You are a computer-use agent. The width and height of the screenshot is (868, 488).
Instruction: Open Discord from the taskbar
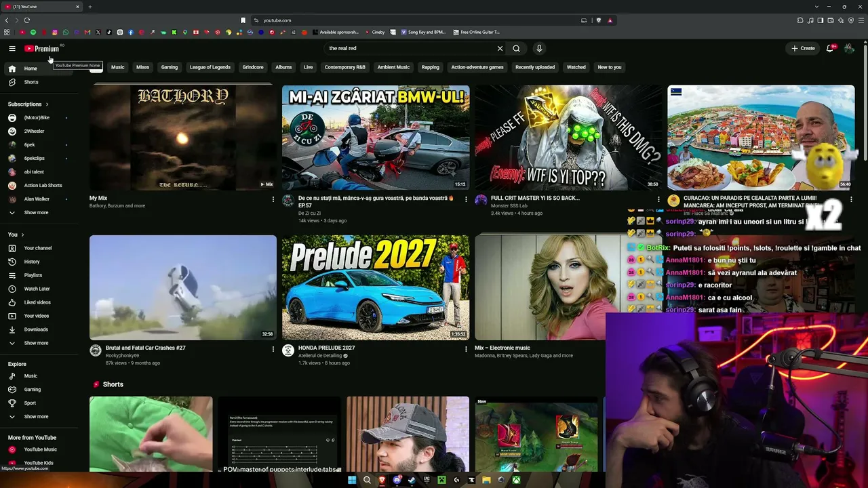click(397, 480)
